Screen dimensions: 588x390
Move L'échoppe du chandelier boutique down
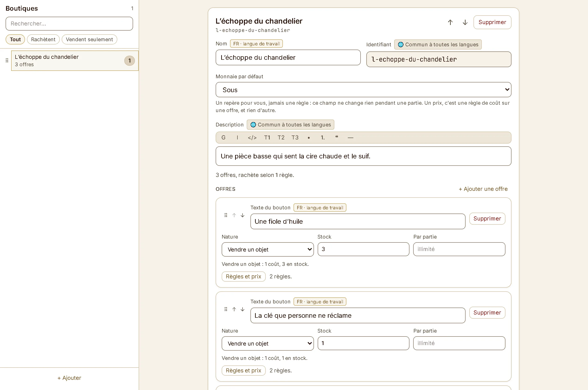point(465,22)
